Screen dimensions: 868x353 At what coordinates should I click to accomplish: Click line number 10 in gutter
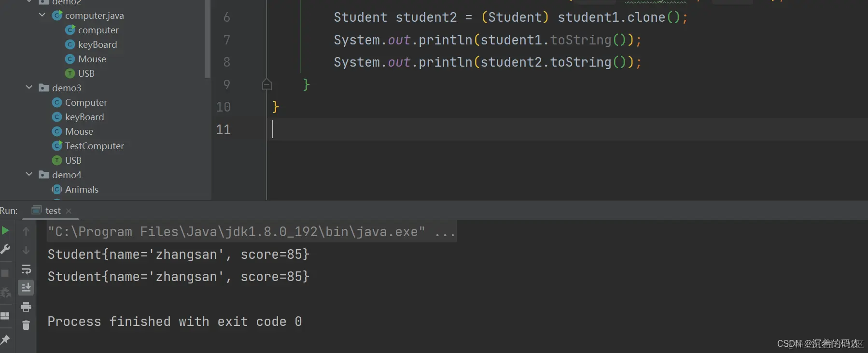pyautogui.click(x=223, y=107)
